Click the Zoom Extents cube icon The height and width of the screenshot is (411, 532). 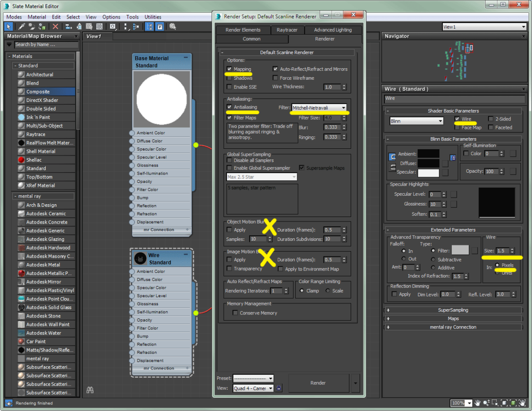coord(504,403)
